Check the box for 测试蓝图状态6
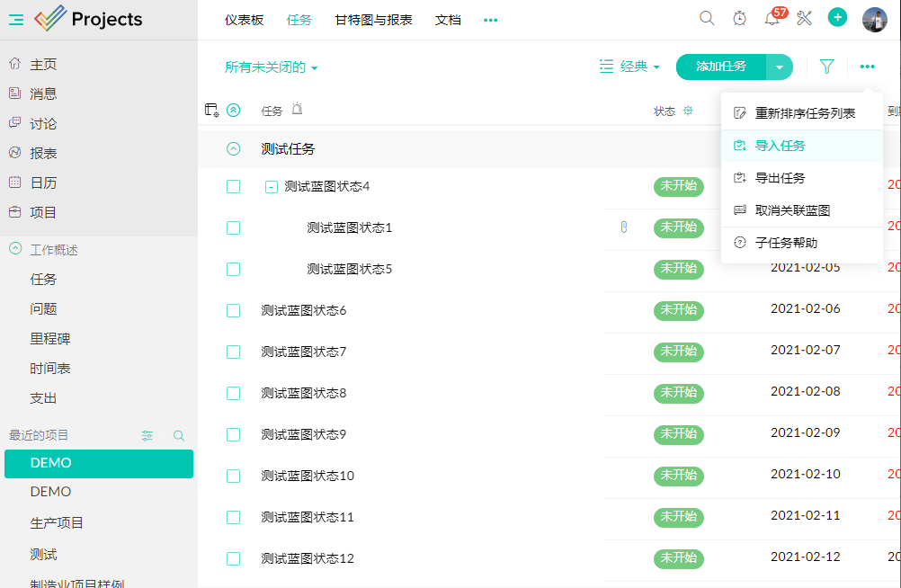Image resolution: width=901 pixels, height=588 pixels. point(233,310)
